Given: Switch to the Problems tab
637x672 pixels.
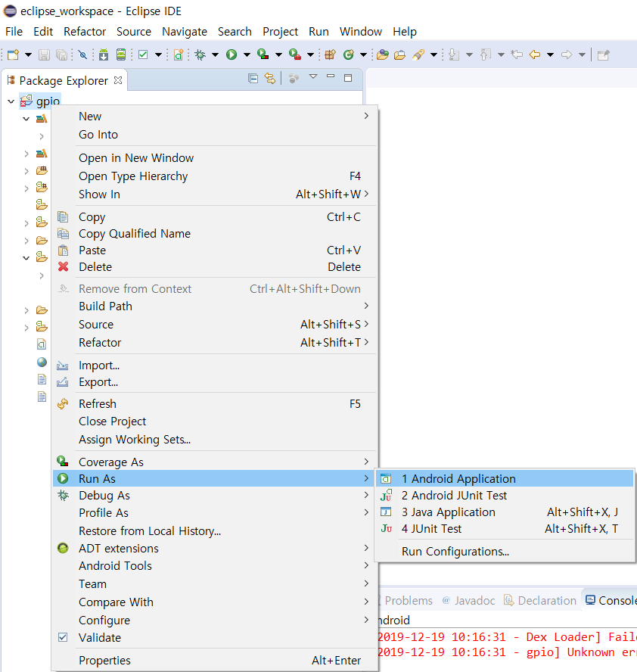Looking at the screenshot, I should [406, 600].
